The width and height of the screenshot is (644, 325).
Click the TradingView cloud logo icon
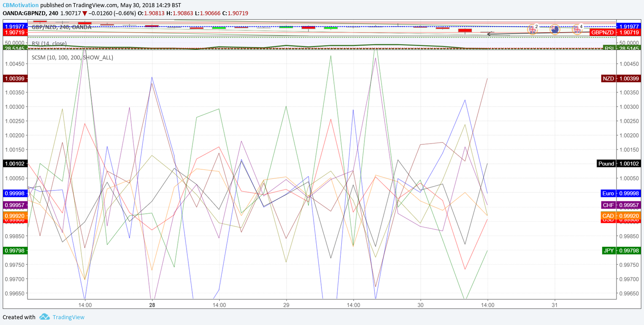44,317
